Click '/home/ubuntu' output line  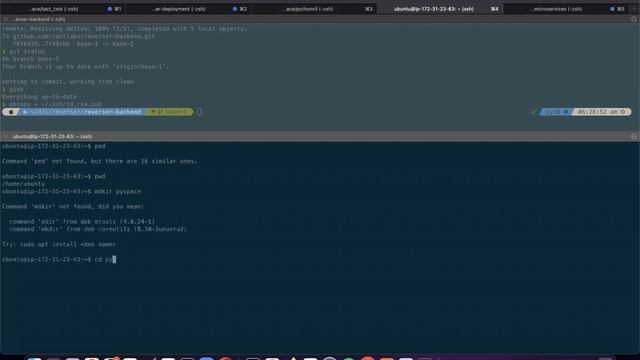(23, 184)
